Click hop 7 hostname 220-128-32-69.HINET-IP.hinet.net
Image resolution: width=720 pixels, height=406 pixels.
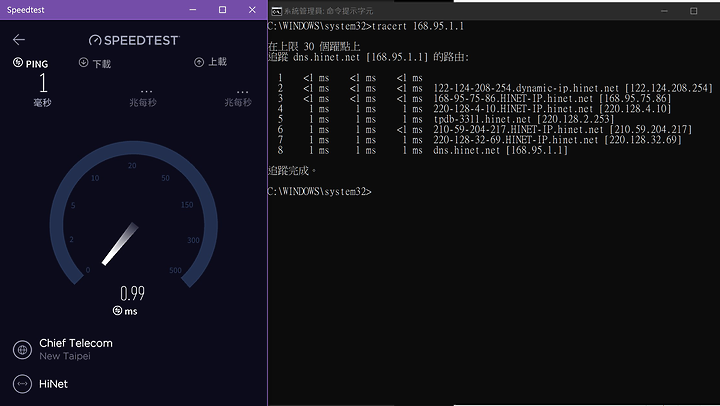click(x=516, y=140)
